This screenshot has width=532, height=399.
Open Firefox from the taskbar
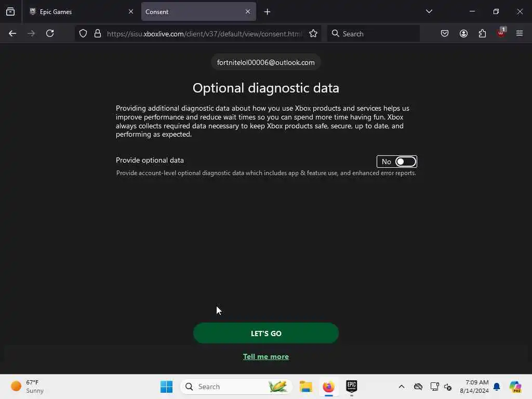328,387
